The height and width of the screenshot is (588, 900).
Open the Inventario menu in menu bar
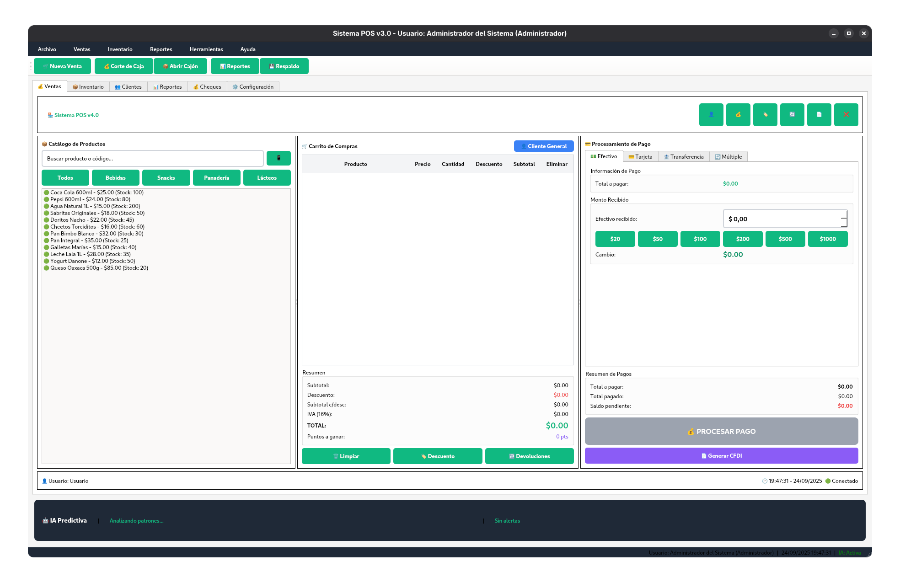[x=120, y=49]
